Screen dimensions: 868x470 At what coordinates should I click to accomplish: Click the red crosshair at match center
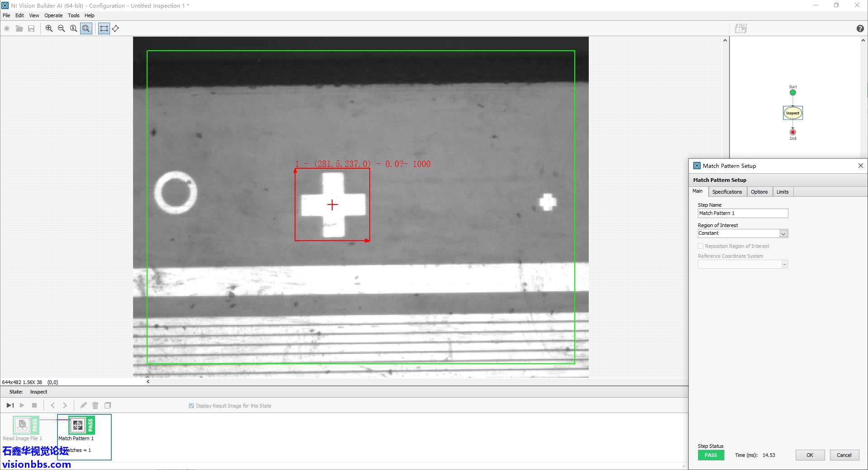(333, 205)
